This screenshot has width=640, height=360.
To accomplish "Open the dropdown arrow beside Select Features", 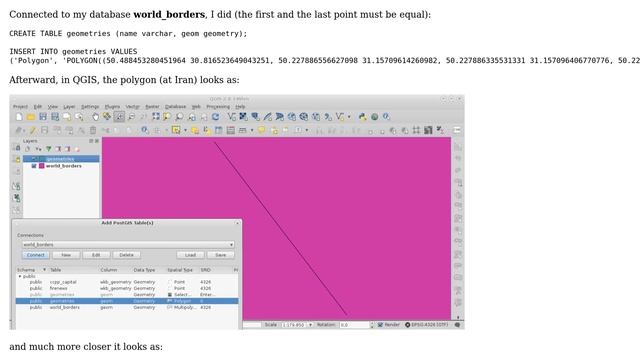I will tap(185, 130).
